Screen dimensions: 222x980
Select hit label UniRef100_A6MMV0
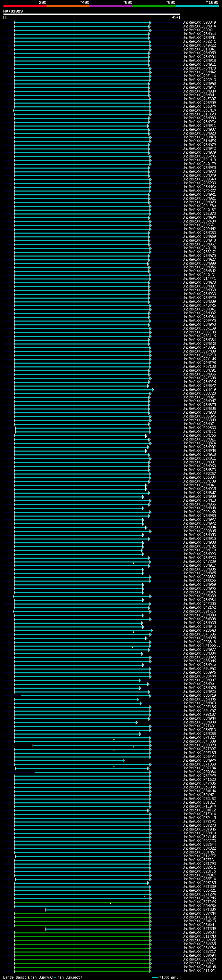coord(199,187)
